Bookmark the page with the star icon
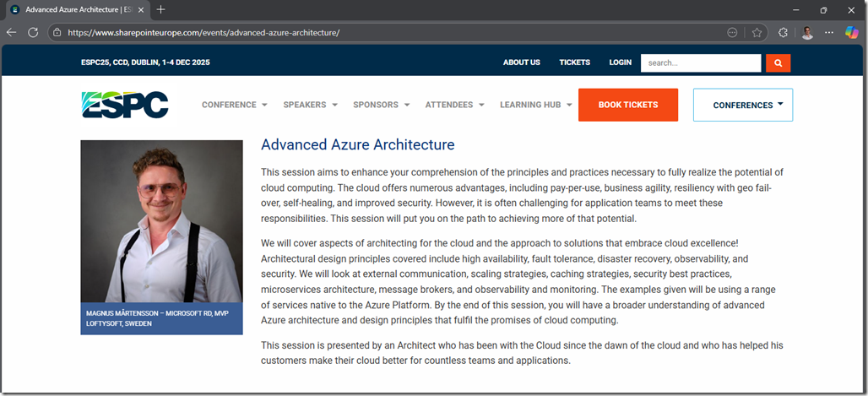868x396 pixels. click(x=757, y=33)
